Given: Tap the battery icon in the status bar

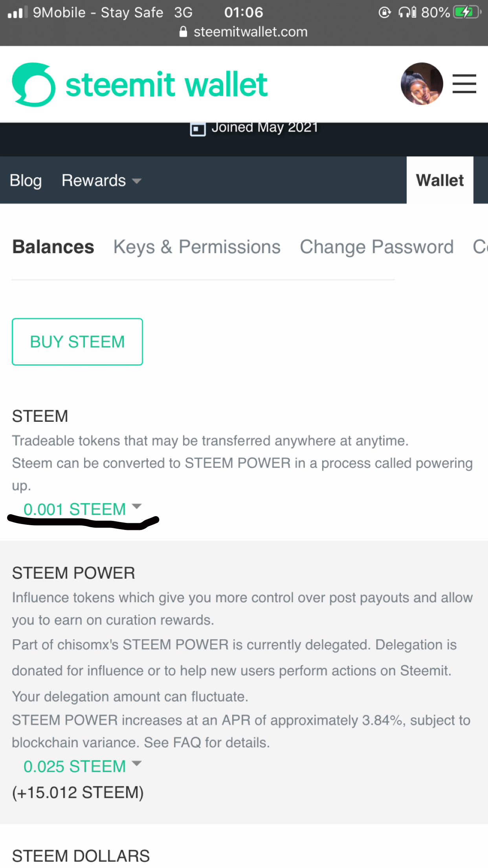Looking at the screenshot, I should pos(467,13).
